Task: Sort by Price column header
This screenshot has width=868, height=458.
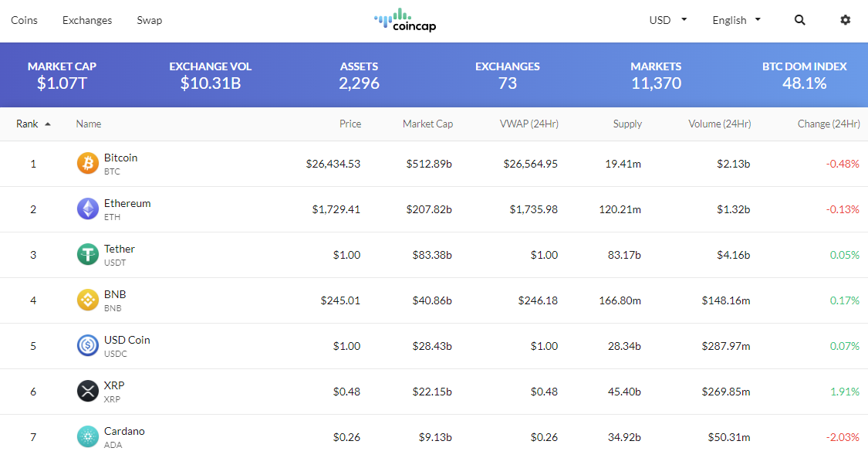Action: click(350, 124)
